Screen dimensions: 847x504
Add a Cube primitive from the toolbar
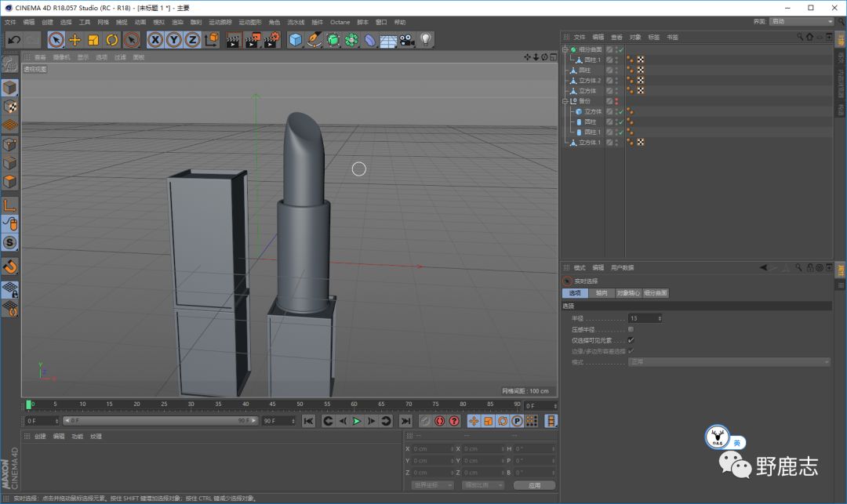click(x=295, y=40)
